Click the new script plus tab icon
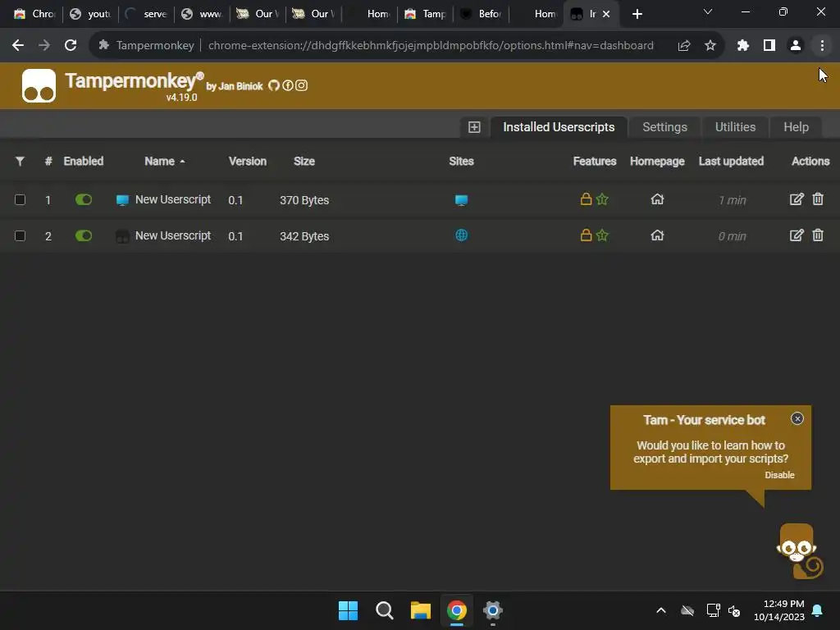The height and width of the screenshot is (630, 840). click(x=474, y=127)
